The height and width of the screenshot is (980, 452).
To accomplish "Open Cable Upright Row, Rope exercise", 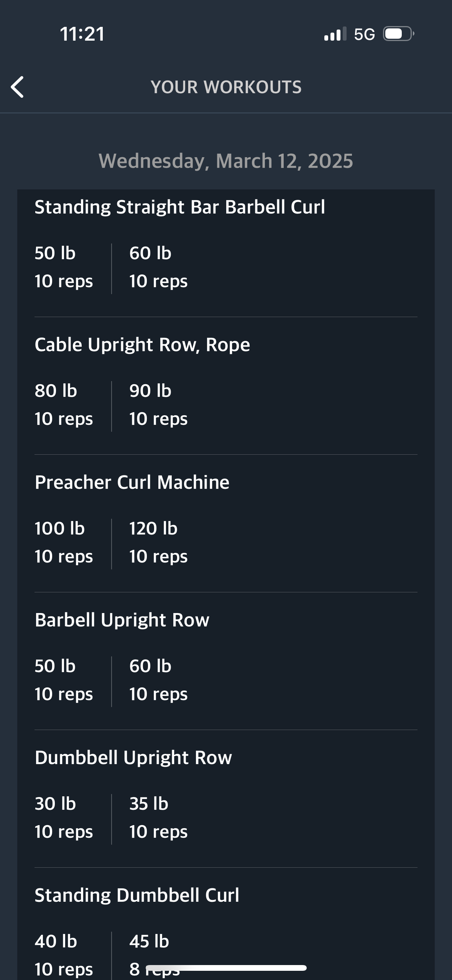I will [142, 345].
